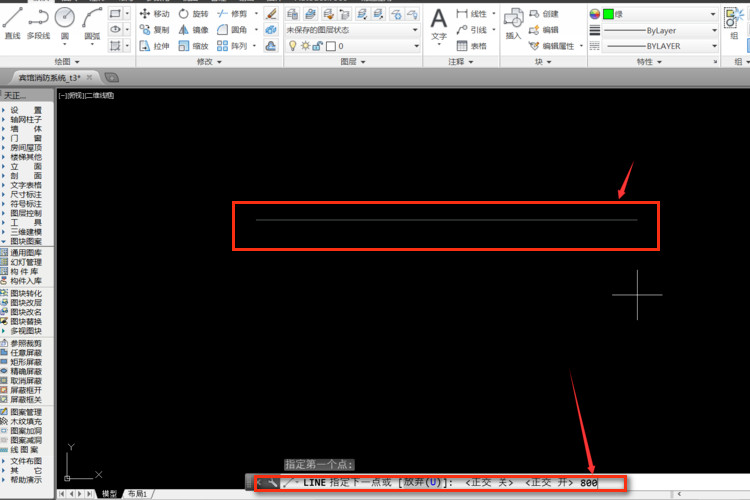
Task: Select the 多段线 (Polyline) tool
Action: (x=38, y=23)
